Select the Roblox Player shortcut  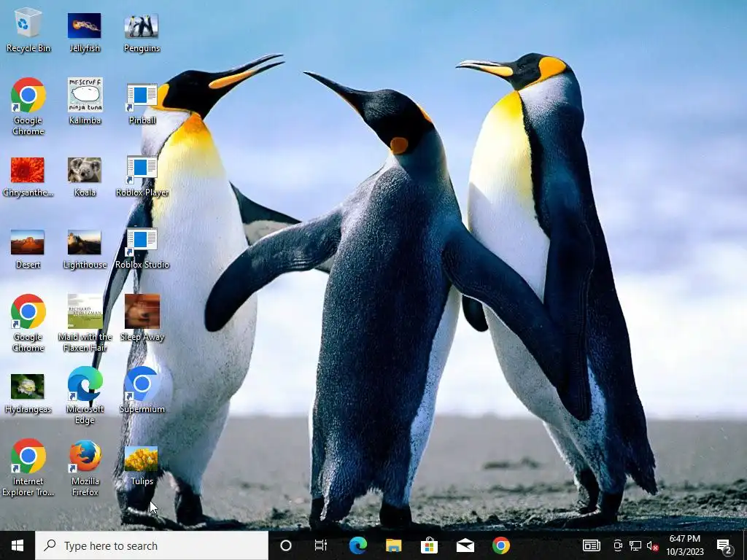point(142,176)
